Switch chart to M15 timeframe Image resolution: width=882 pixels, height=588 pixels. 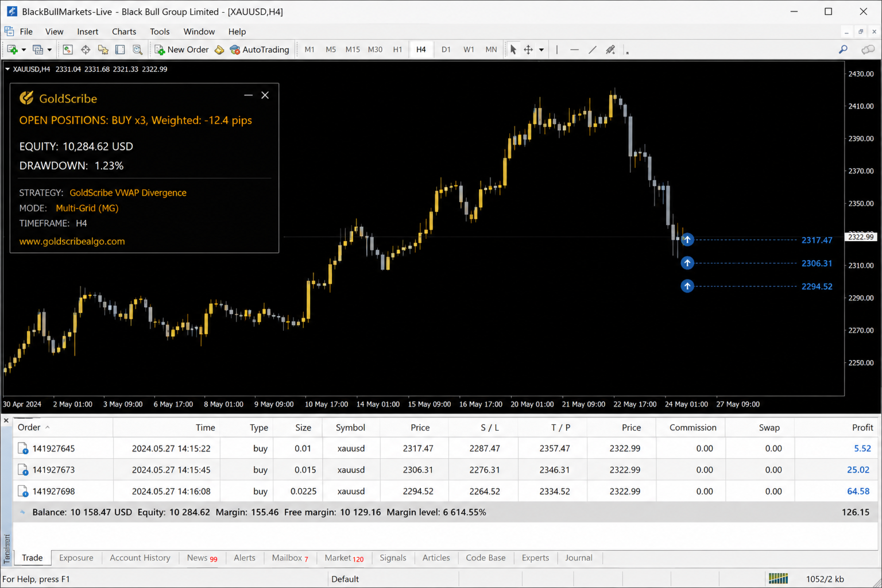(353, 49)
